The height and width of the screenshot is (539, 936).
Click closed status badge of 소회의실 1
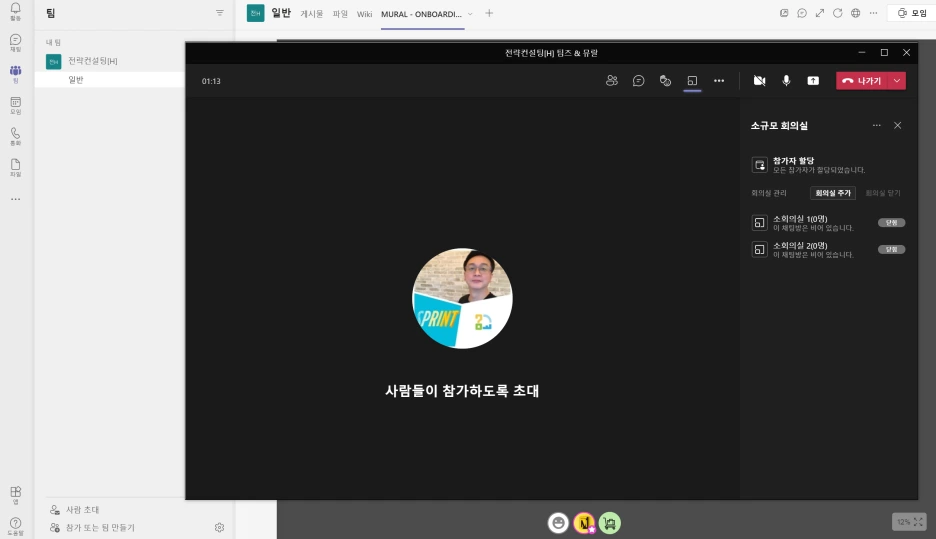click(891, 223)
